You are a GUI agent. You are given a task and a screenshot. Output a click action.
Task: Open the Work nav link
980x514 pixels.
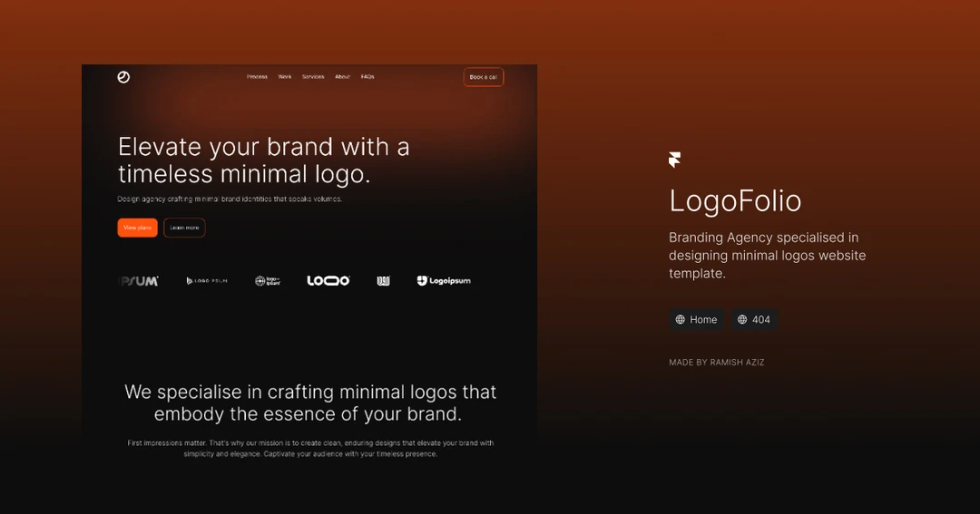pos(284,77)
